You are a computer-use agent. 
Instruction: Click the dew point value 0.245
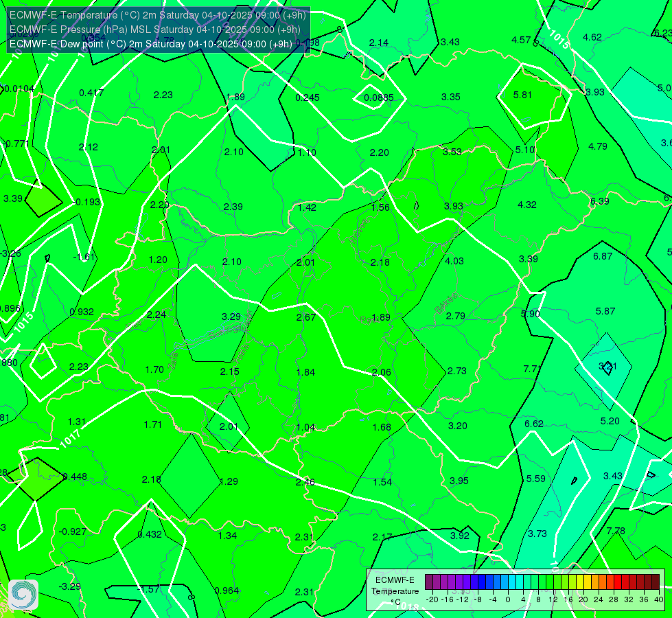pos(308,98)
